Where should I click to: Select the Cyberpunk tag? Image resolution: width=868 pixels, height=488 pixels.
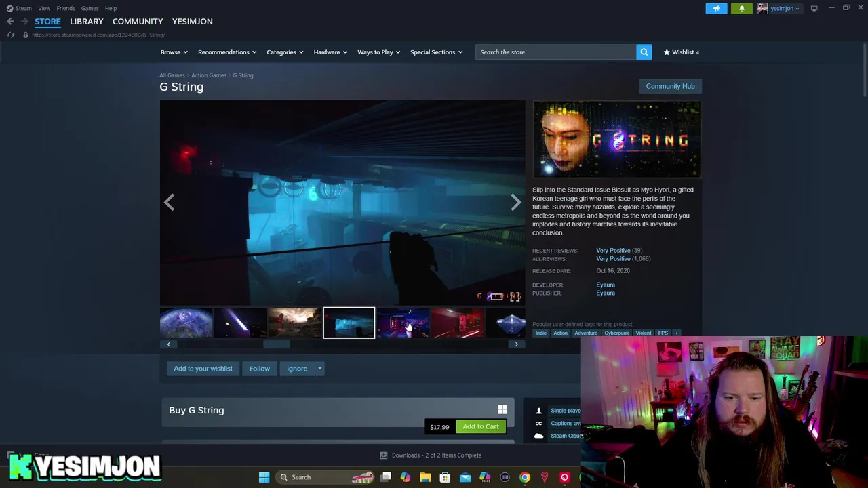[x=616, y=333]
